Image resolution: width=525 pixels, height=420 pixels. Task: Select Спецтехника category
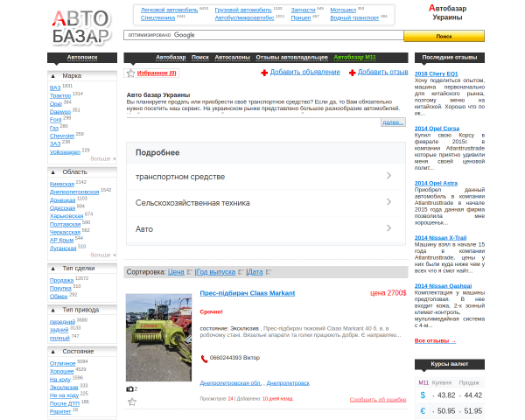157,17
